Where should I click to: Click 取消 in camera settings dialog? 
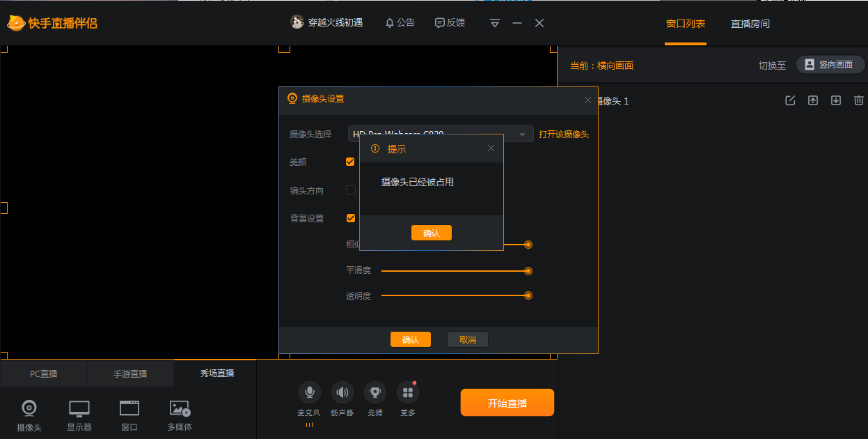(x=468, y=339)
